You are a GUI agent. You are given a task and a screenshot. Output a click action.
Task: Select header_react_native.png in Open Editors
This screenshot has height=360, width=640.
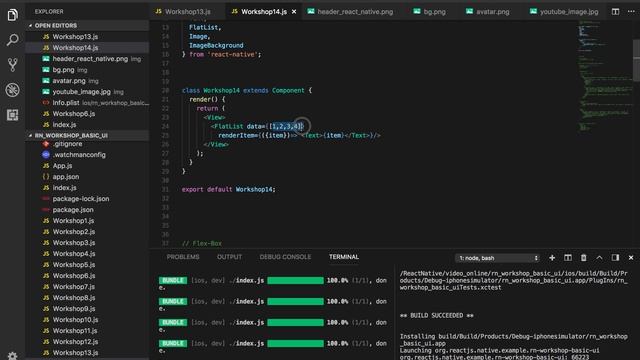[x=87, y=59]
